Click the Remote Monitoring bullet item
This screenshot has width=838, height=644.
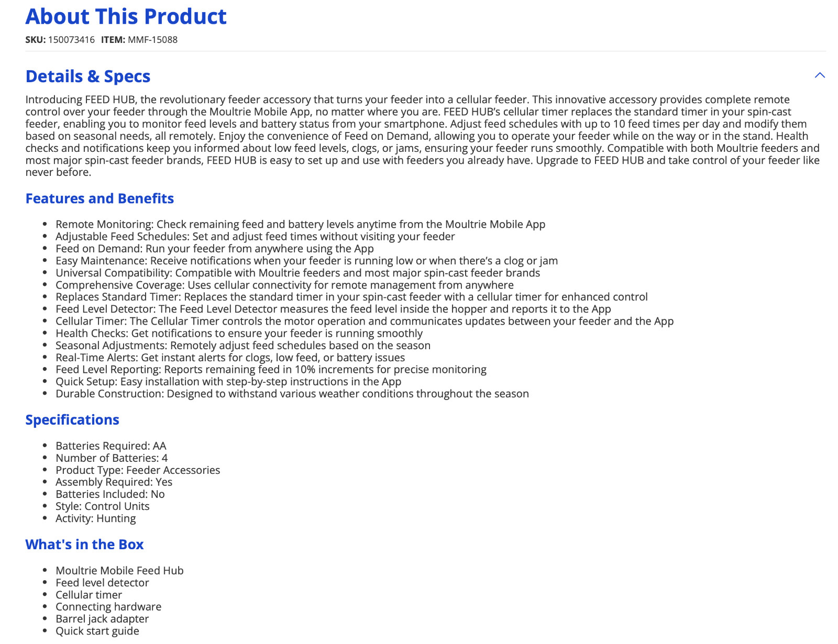(301, 224)
